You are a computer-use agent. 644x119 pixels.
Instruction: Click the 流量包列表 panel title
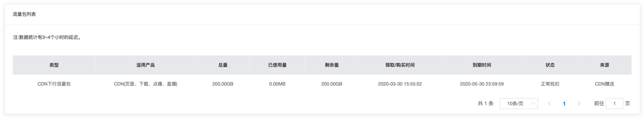point(24,14)
